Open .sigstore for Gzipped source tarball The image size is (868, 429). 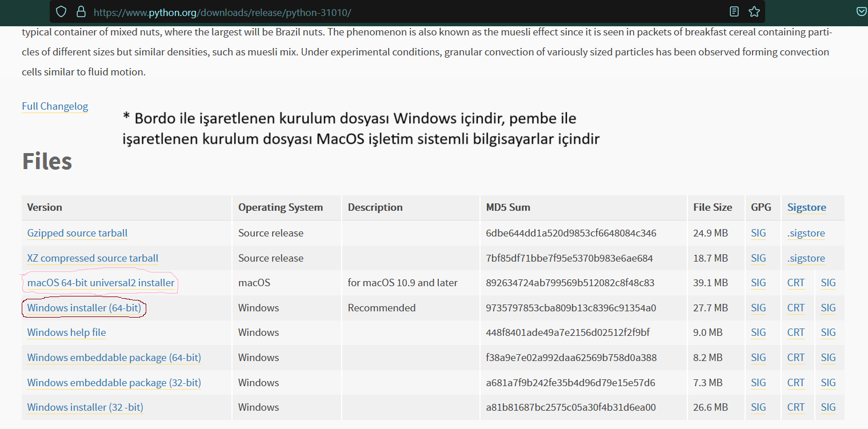pos(806,233)
